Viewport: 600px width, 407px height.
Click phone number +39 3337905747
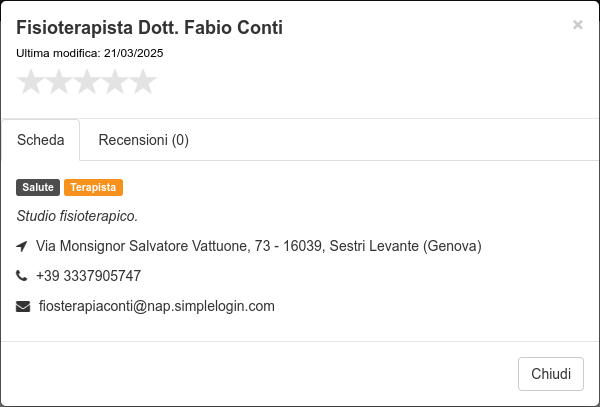pyautogui.click(x=88, y=276)
